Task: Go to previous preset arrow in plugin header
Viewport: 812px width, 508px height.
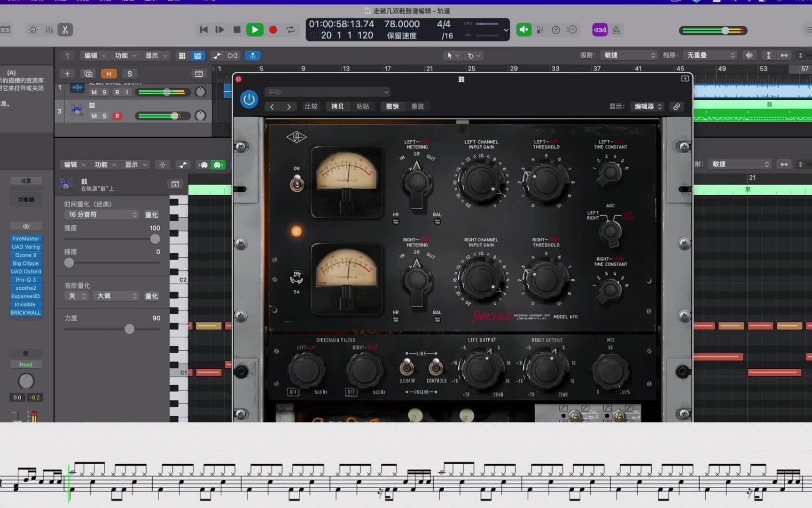Action: 272,107
